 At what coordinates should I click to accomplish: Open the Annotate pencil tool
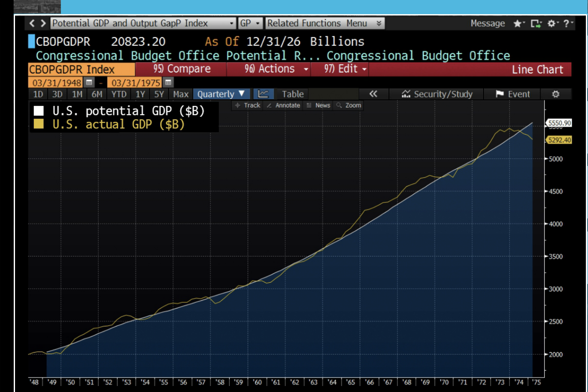click(x=283, y=105)
